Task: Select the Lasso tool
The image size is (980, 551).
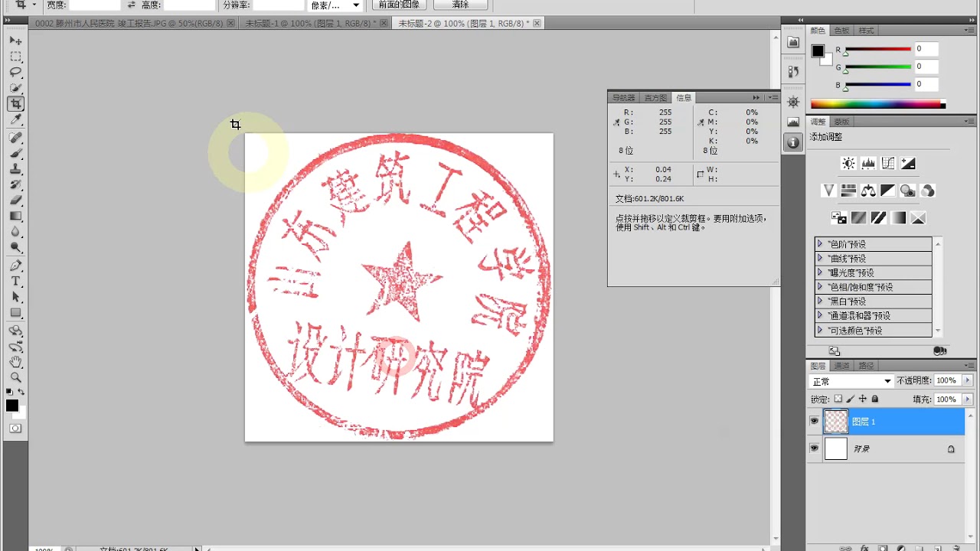Action: point(15,72)
